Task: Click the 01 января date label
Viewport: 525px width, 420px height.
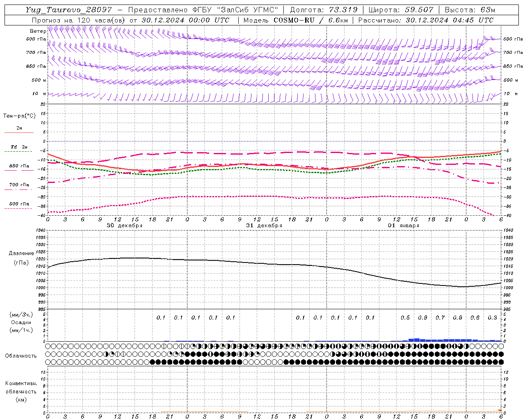Action: point(404,226)
